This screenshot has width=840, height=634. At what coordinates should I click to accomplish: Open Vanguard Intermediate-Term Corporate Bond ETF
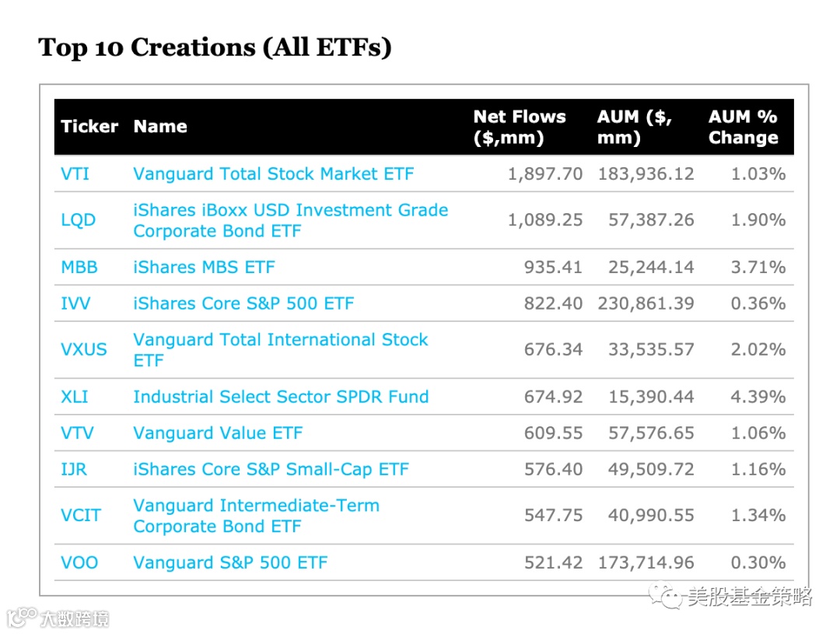pos(256,506)
